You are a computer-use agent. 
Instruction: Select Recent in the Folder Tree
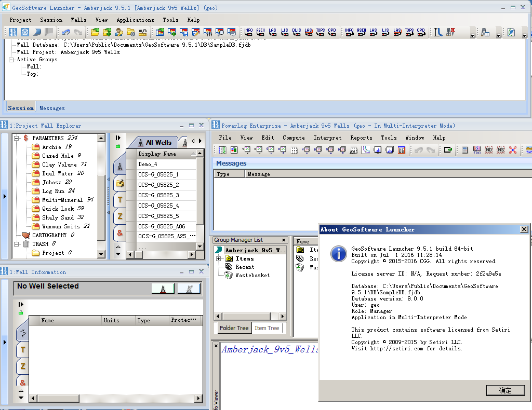tap(240, 267)
